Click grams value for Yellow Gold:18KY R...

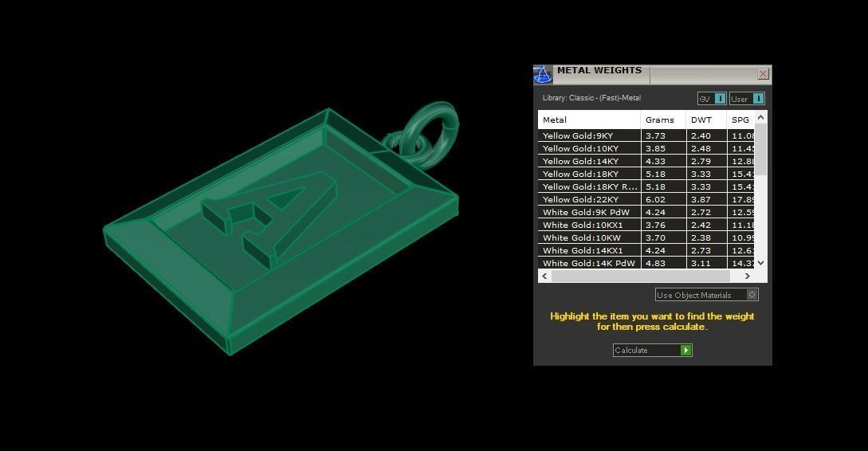[663, 186]
